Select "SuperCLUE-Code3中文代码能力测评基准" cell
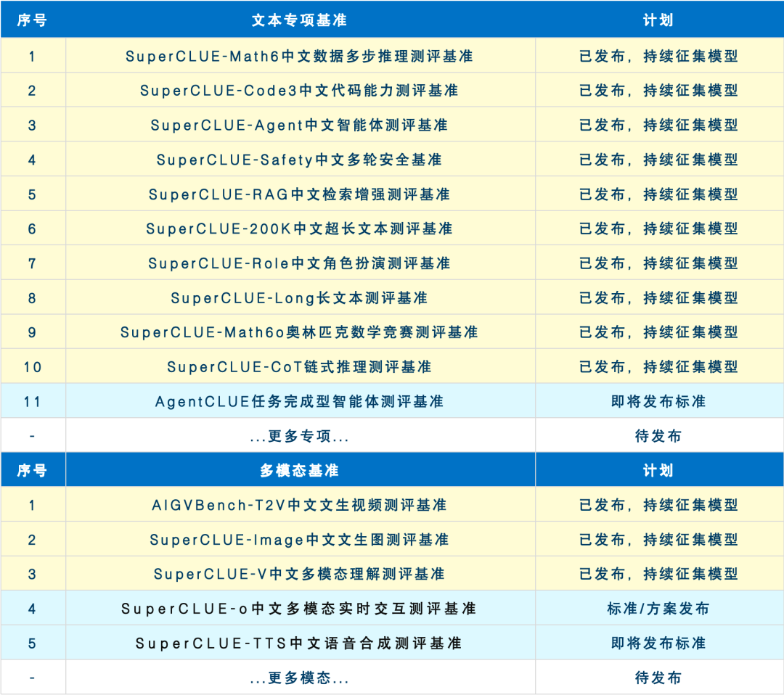784x695 pixels. pos(300,91)
